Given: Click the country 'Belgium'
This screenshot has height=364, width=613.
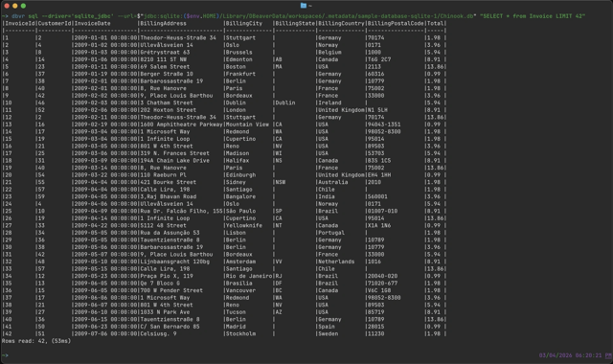Looking at the screenshot, I should [329, 53].
